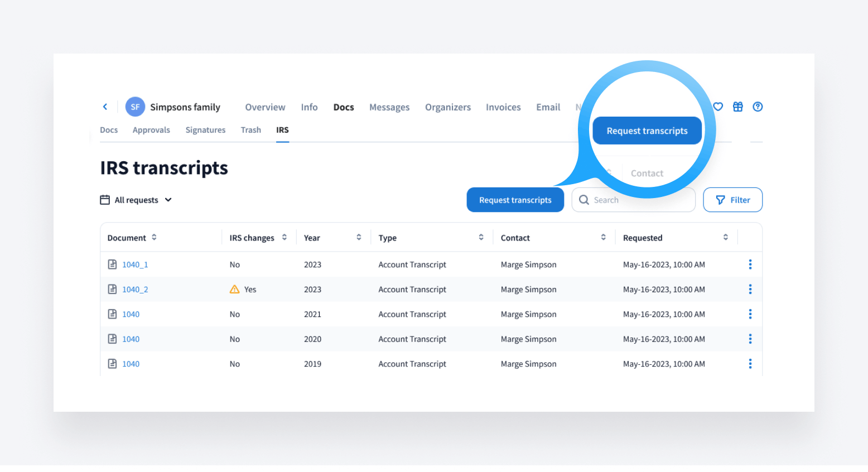Go to the Invoices tab
Screen dimensions: 868x472
[503, 107]
